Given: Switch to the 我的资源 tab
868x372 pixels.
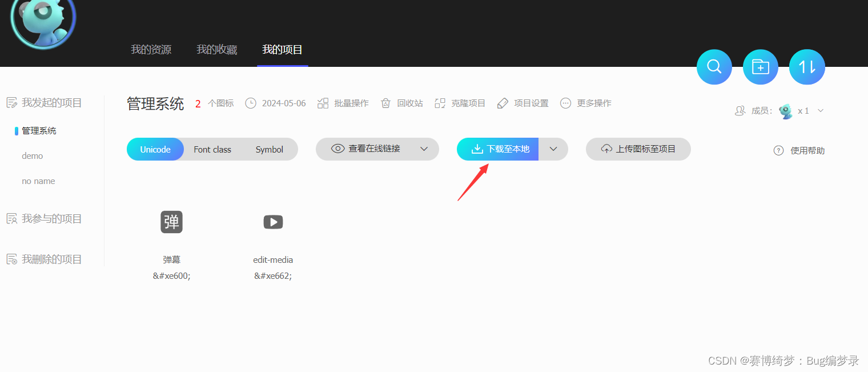Looking at the screenshot, I should pyautogui.click(x=151, y=50).
